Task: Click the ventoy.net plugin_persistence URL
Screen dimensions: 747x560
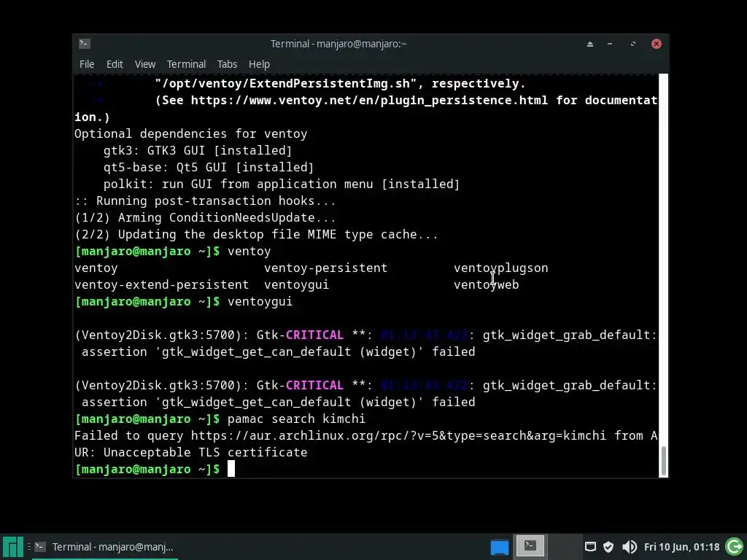Action: [369, 101]
